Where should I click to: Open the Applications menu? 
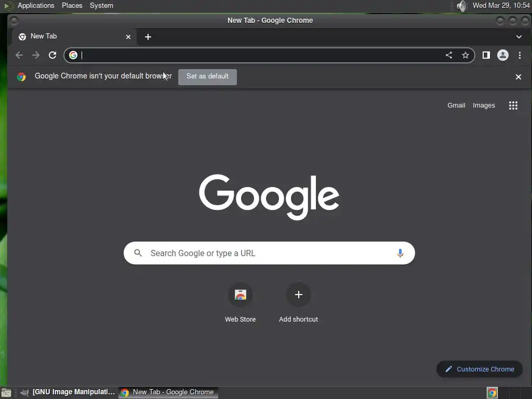tap(36, 5)
